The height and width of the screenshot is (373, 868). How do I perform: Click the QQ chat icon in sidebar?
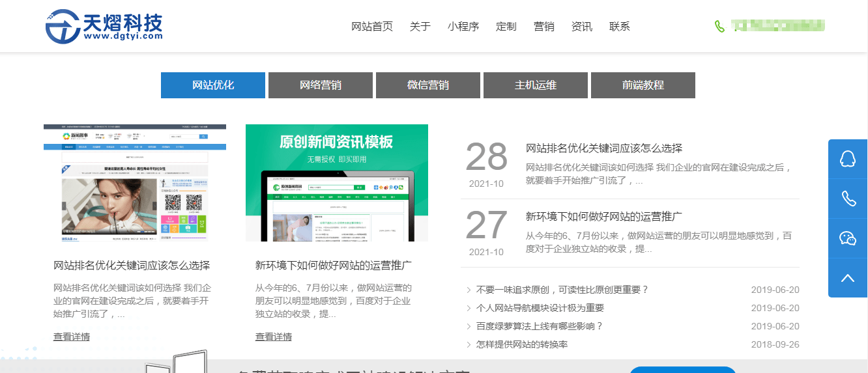coord(847,159)
